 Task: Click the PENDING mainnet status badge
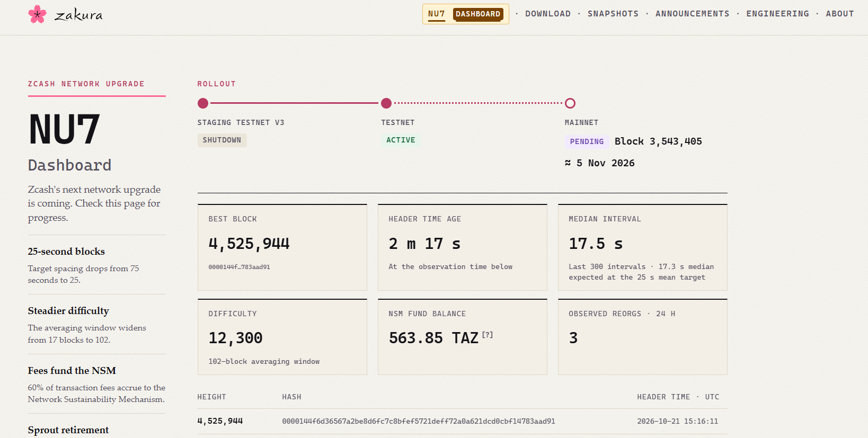pos(587,141)
